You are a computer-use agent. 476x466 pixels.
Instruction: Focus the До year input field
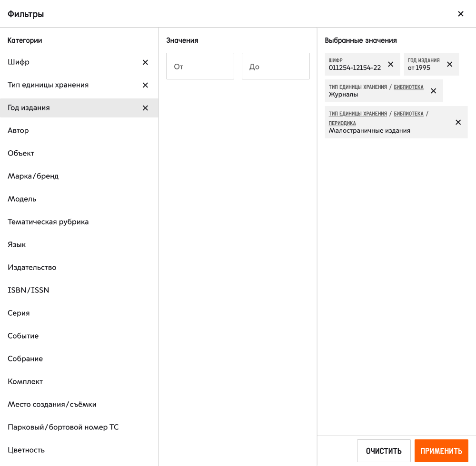pos(276,66)
